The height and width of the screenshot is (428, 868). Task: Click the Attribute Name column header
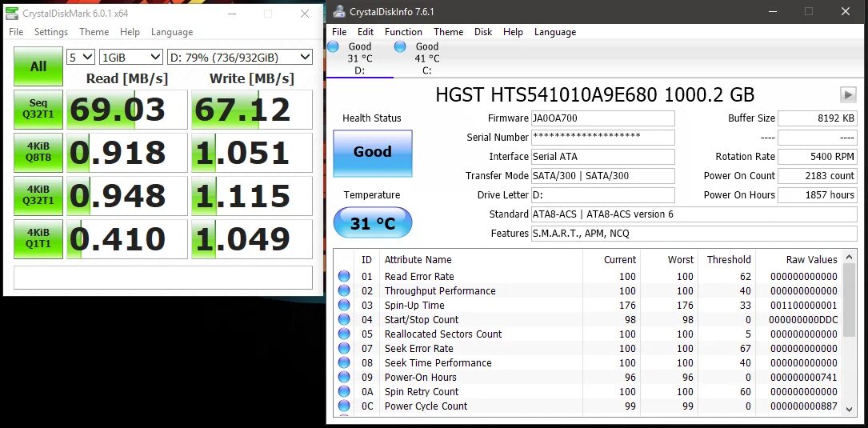click(418, 260)
